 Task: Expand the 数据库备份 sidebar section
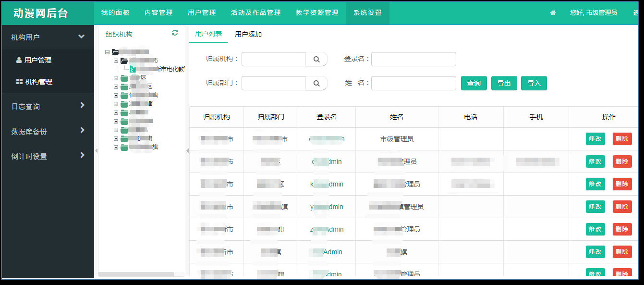coord(82,130)
